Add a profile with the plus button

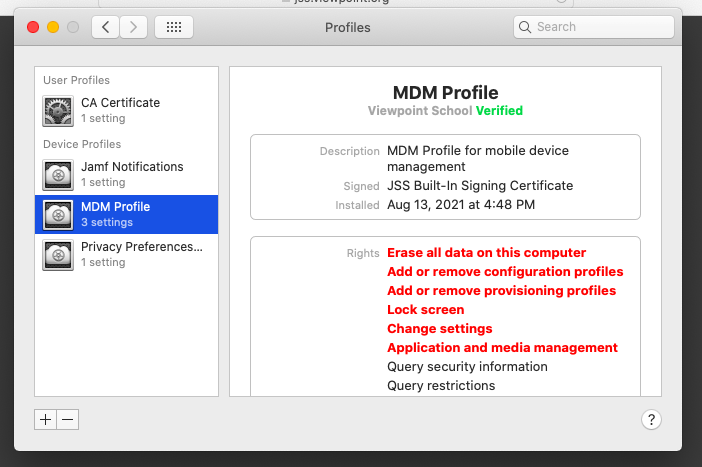(45, 420)
